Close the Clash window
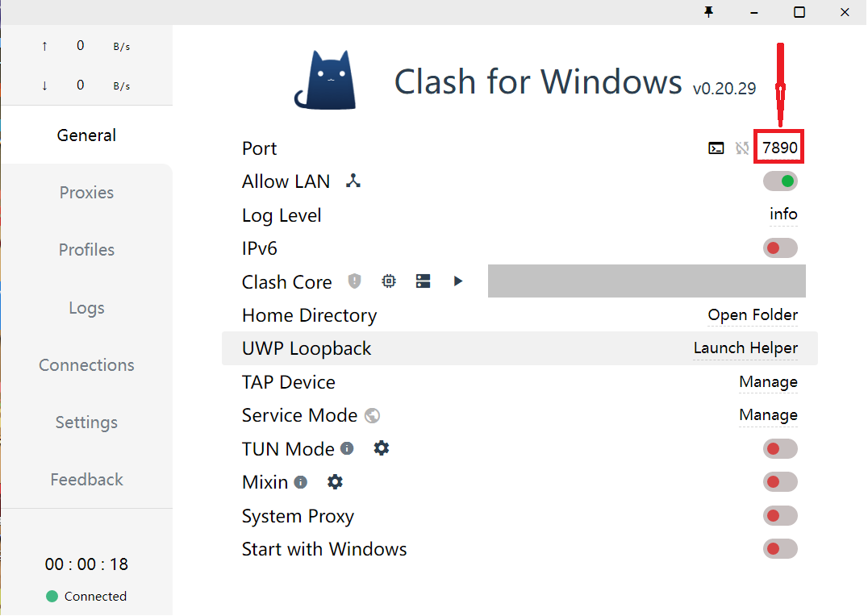 [x=845, y=12]
